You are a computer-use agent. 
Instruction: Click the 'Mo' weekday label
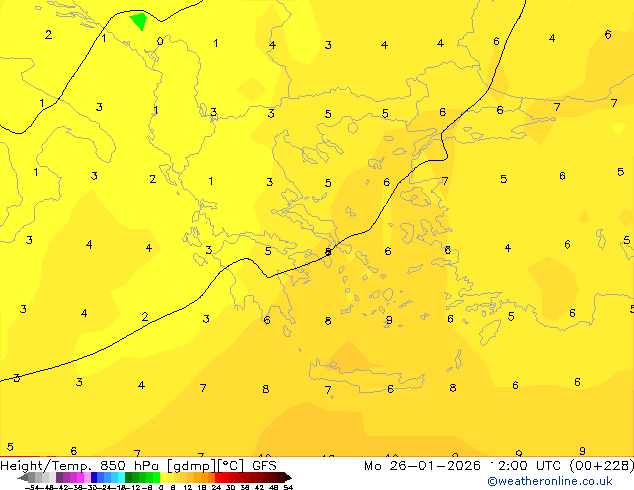(372, 466)
